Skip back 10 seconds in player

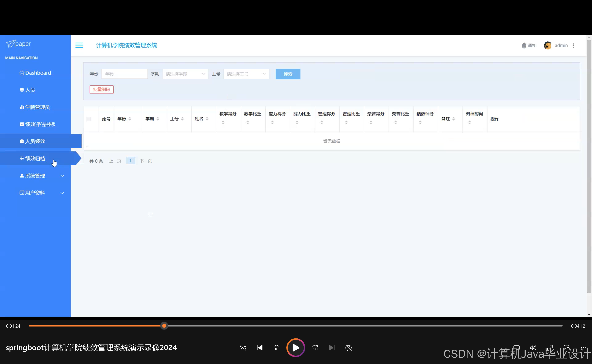coord(276,348)
